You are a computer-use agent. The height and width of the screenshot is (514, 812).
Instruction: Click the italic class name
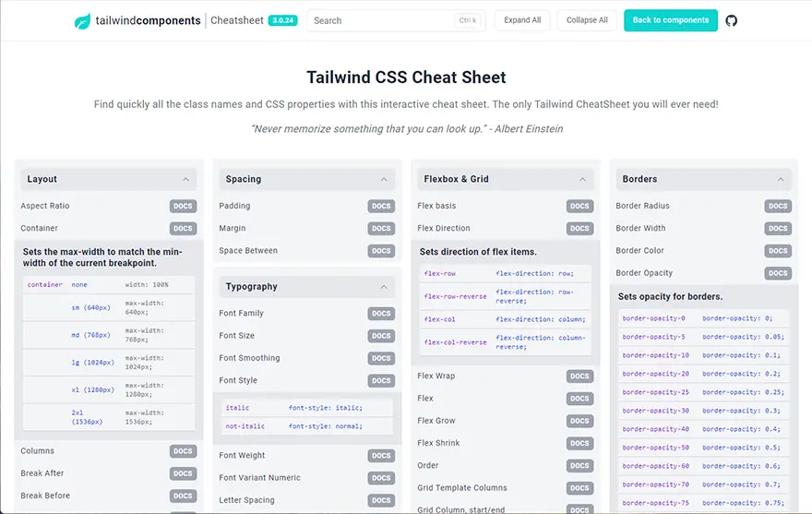[237, 408]
